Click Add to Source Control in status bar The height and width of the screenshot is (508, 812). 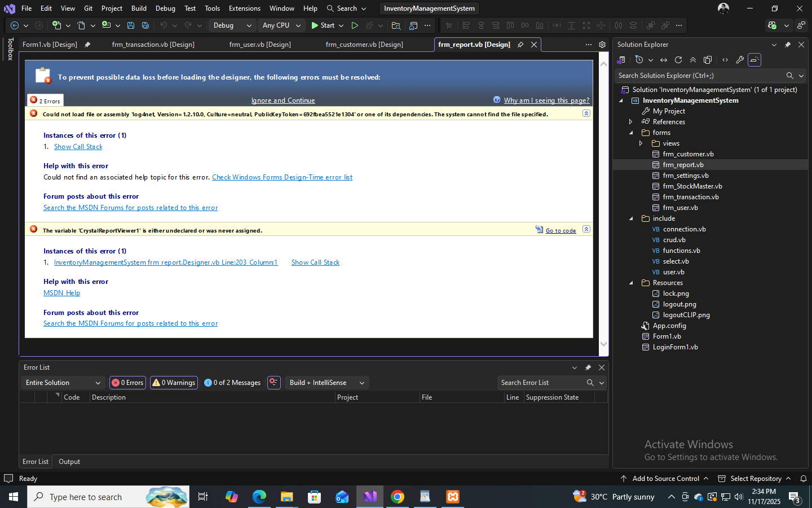[665, 479]
